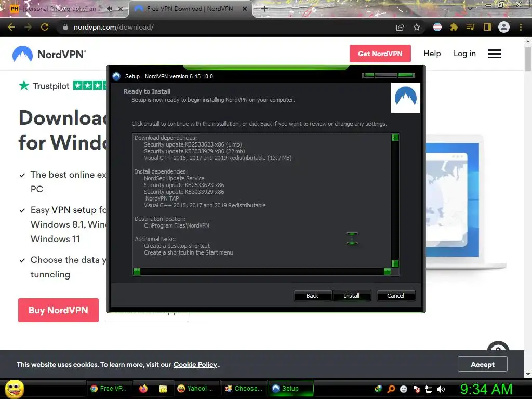The image size is (532, 399).
Task: Click the text 'NordVPN TAP'
Action: (162, 198)
